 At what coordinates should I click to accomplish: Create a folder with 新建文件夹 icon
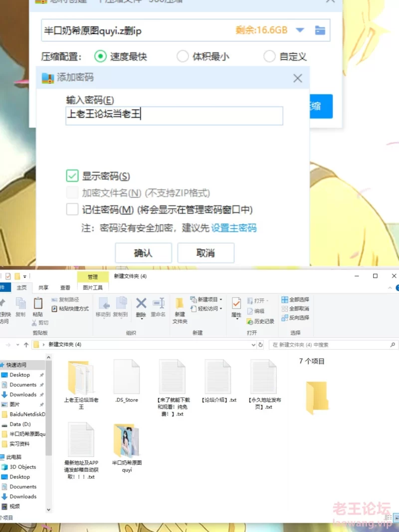tap(180, 311)
